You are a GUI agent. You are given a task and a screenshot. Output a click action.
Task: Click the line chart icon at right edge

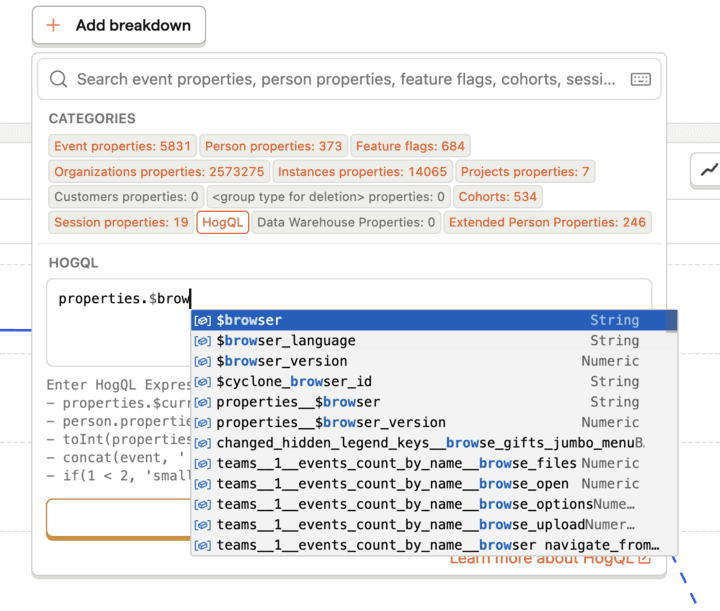[x=709, y=170]
